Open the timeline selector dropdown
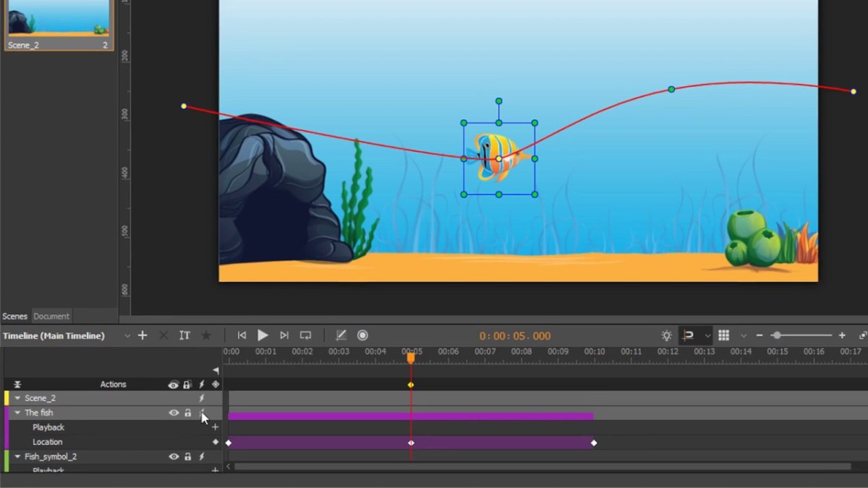This screenshot has height=488, width=868. pos(128,335)
